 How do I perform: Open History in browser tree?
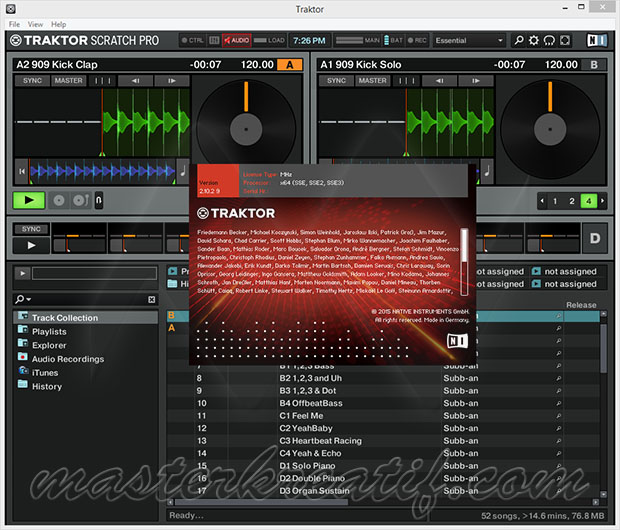(x=47, y=386)
